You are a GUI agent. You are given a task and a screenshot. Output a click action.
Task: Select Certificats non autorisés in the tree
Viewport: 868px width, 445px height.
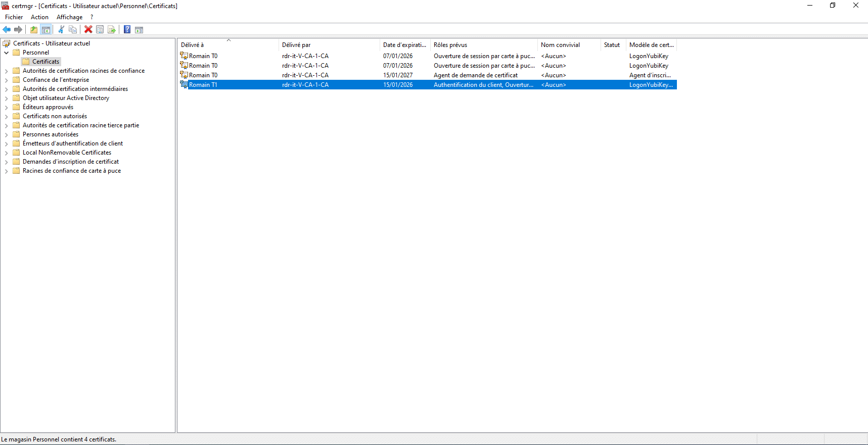tap(55, 116)
